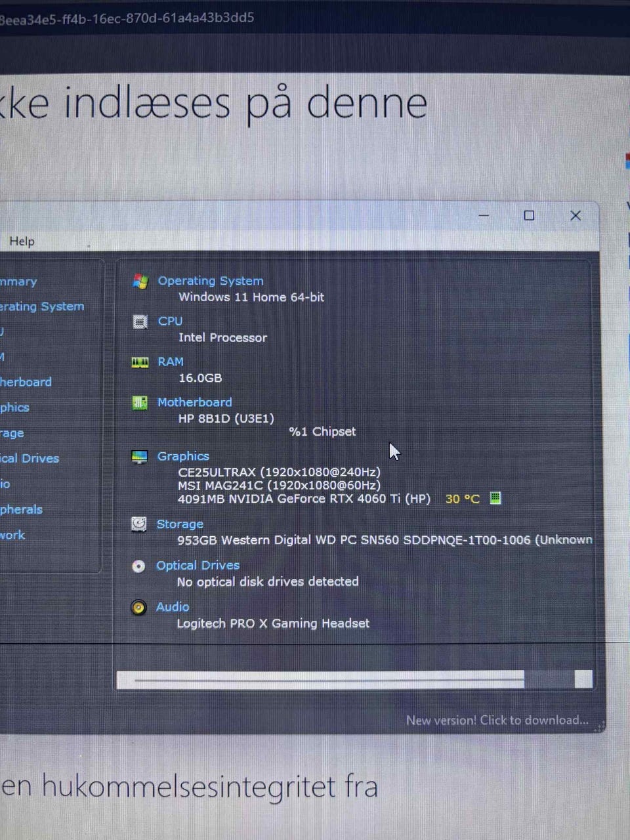This screenshot has height=840, width=630.
Task: Click the Operating System Windows flag icon
Action: point(140,282)
